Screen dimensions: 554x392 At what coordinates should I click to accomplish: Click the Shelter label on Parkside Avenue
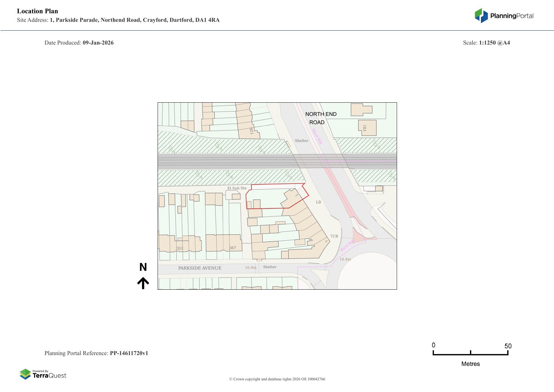coord(270,267)
